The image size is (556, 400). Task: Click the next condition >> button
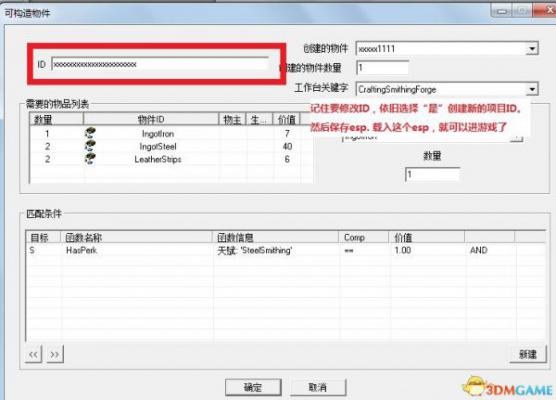(55, 354)
